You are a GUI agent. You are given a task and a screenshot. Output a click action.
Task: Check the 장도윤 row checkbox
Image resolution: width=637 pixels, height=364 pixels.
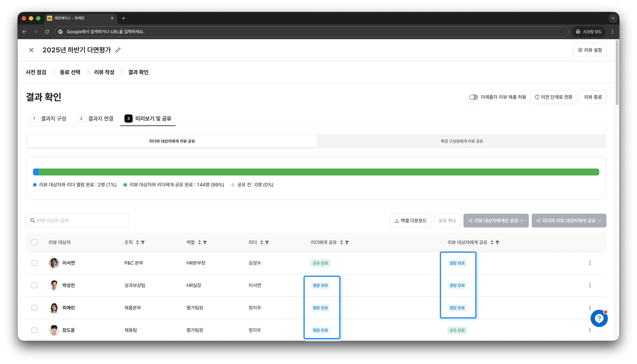point(34,330)
